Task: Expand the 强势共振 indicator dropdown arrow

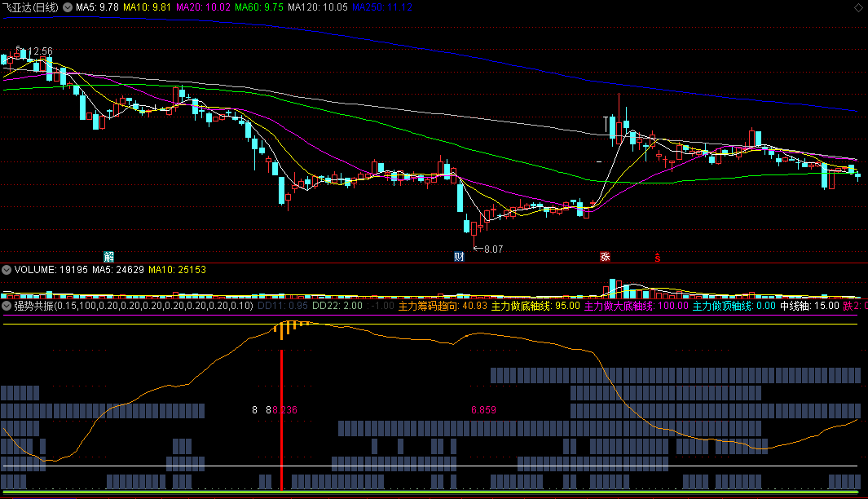Action: pos(7,306)
